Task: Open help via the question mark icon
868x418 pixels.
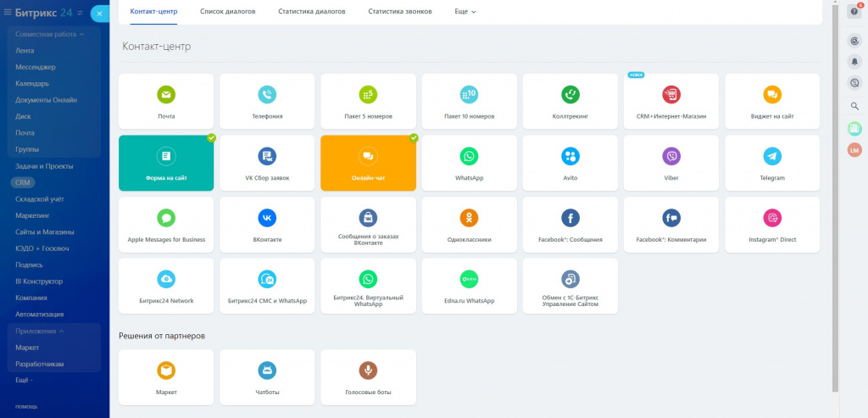Action: 854,12
